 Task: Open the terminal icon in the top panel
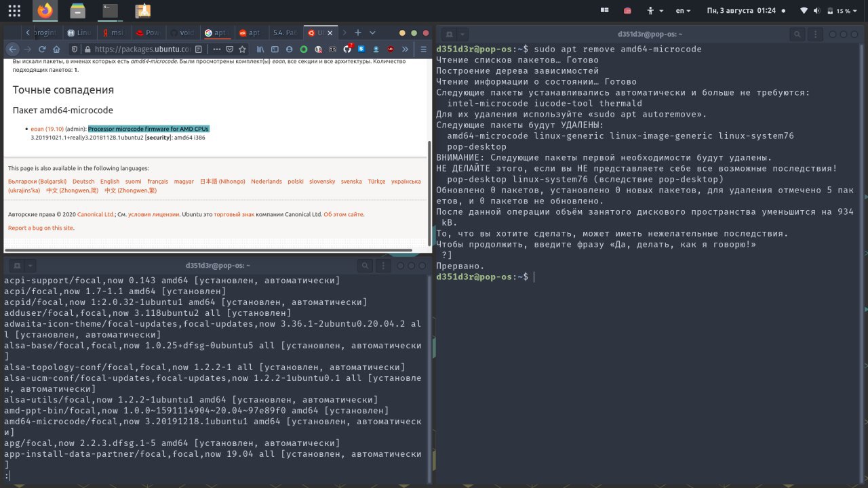(x=110, y=11)
